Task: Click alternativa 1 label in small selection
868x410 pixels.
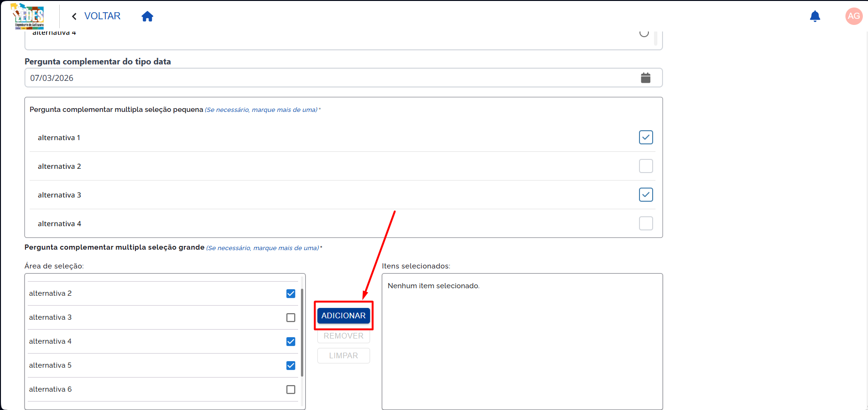Action: [x=59, y=138]
